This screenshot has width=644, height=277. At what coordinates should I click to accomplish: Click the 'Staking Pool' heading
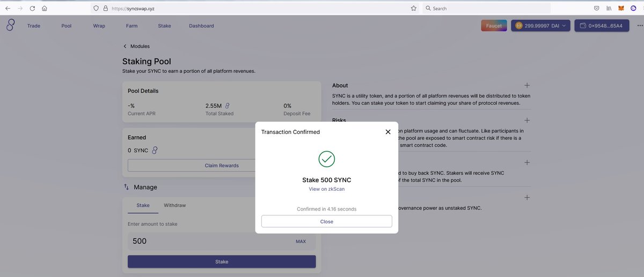[x=147, y=62]
